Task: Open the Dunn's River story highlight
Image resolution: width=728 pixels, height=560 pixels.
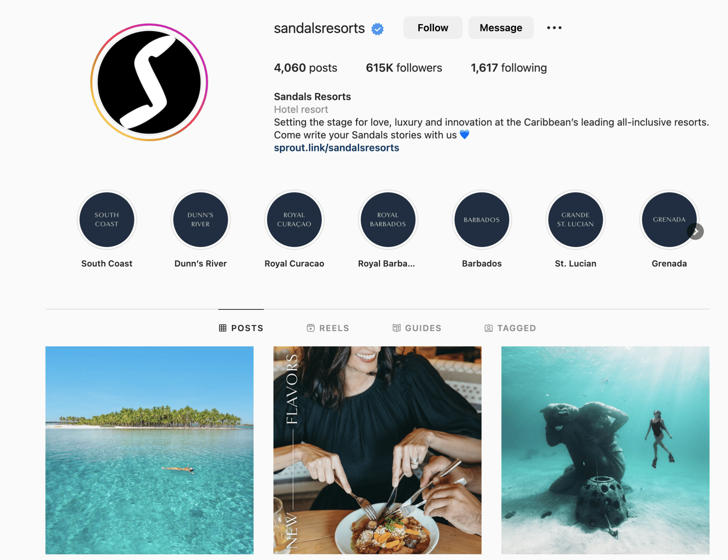Action: (200, 220)
